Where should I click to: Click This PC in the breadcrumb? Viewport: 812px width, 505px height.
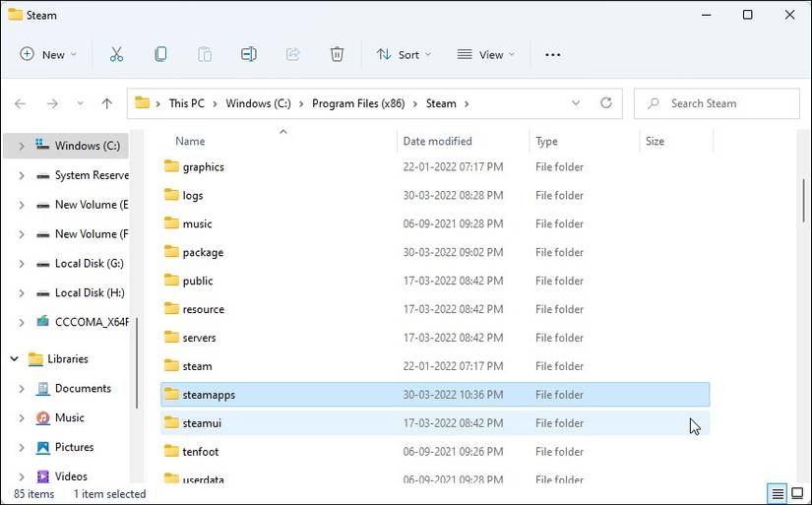point(186,103)
